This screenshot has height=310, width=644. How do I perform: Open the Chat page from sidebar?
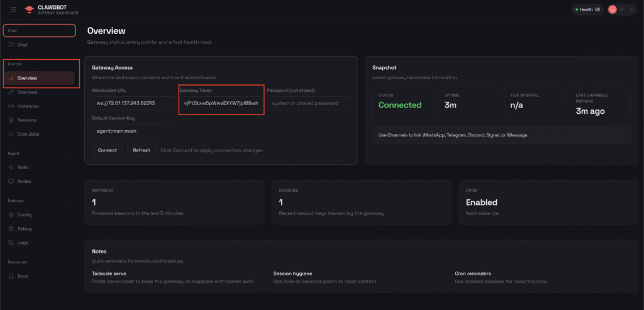click(40, 45)
